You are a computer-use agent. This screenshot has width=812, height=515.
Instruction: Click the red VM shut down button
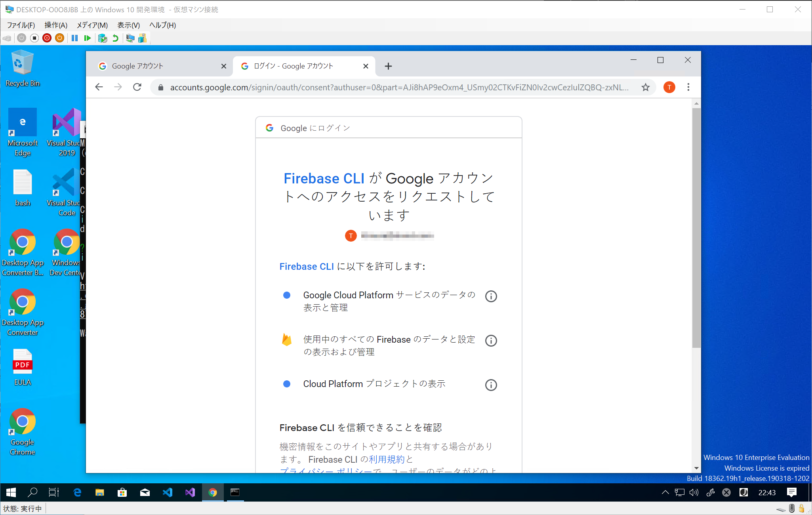point(47,38)
